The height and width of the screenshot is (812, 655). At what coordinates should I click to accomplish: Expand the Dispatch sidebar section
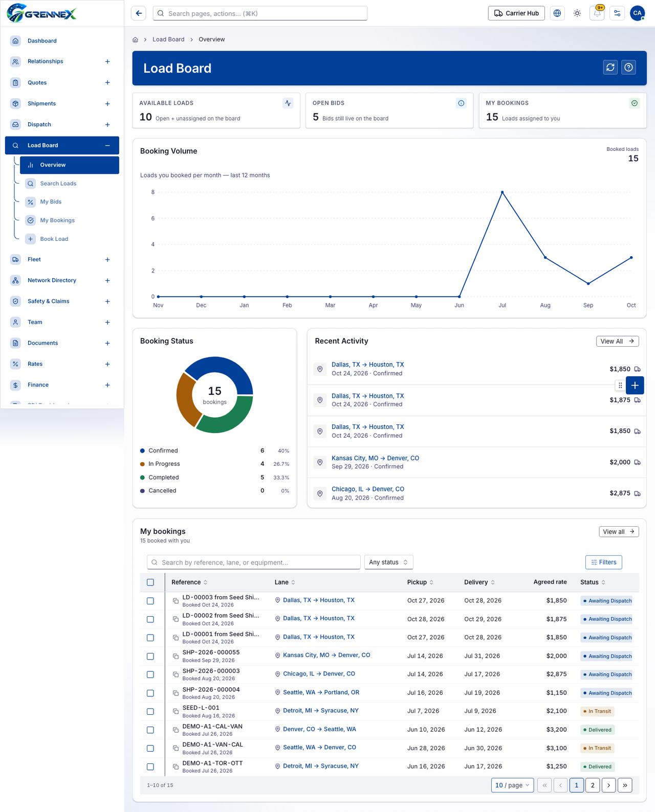107,125
